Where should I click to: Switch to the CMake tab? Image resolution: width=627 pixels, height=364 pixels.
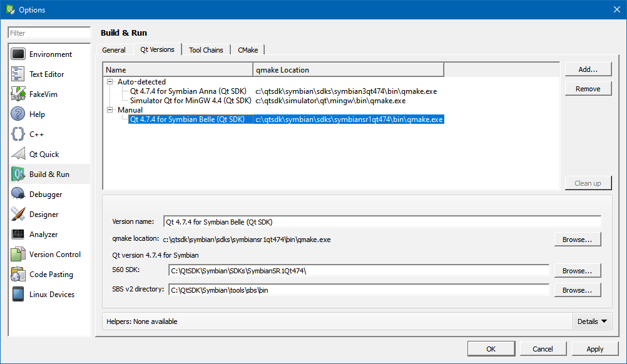[x=248, y=50]
